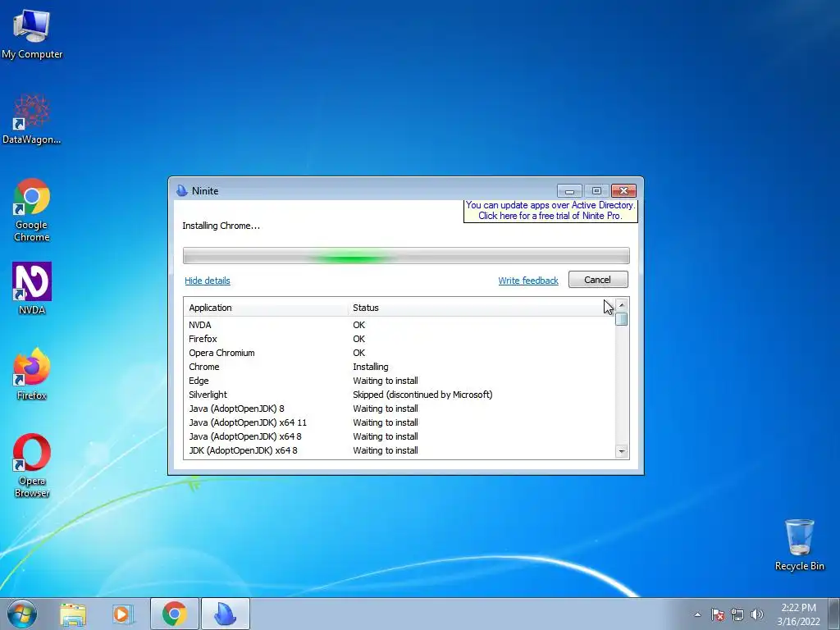Select the Silverlight row
Screen dimensions: 840x630
[x=399, y=395]
